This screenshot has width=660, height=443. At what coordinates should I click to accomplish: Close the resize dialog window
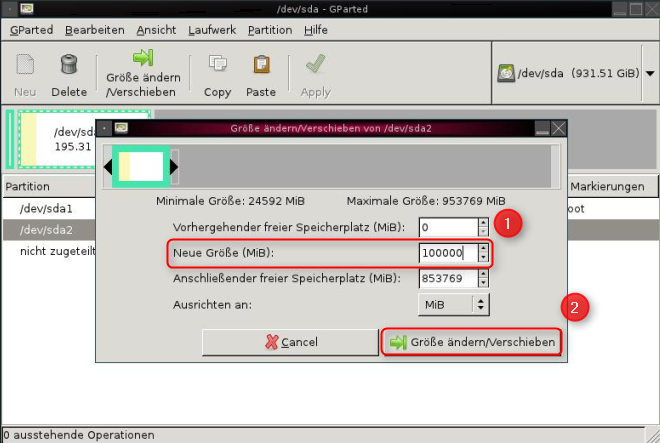559,128
